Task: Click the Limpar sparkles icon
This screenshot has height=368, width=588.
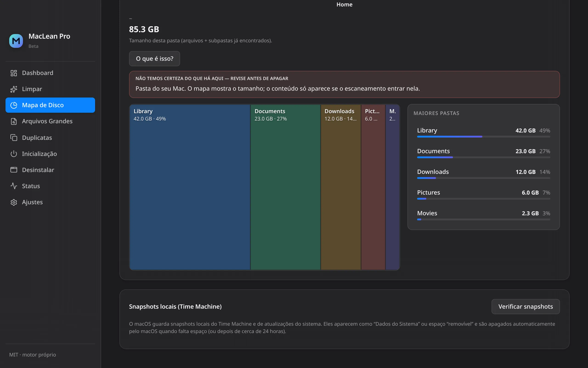Action: [x=14, y=89]
